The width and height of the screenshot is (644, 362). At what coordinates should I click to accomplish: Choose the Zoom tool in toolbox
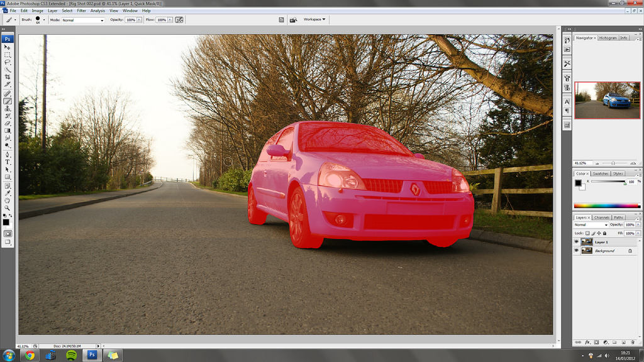pos(8,207)
